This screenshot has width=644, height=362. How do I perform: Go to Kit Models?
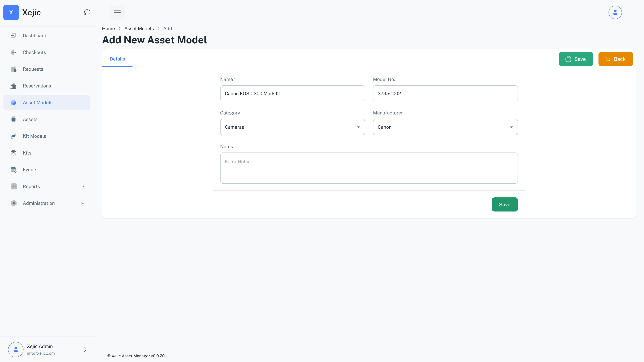(47, 136)
